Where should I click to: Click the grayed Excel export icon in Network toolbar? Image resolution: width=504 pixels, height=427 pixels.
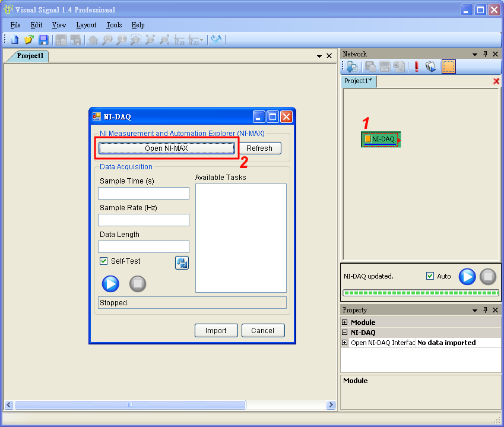(399, 67)
